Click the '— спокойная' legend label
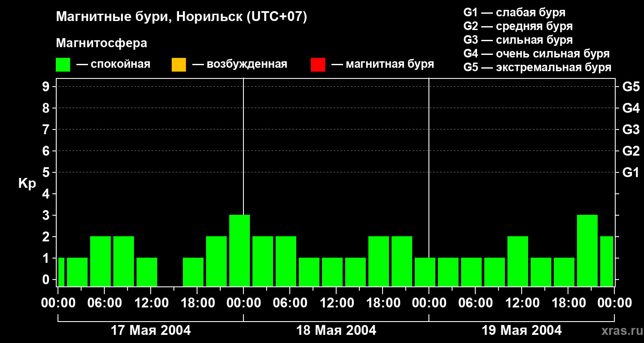This screenshot has width=644, height=343. coord(113,64)
